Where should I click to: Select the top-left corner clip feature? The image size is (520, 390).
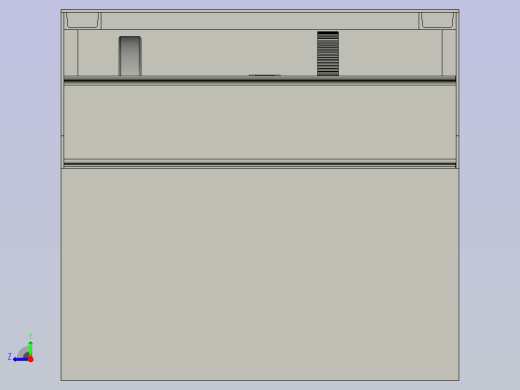tap(82, 20)
